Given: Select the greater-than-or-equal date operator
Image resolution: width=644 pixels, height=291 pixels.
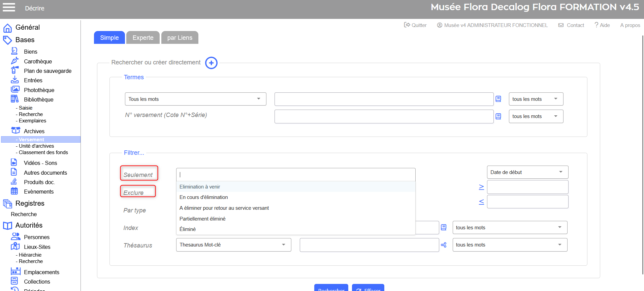Looking at the screenshot, I should click(x=481, y=187).
